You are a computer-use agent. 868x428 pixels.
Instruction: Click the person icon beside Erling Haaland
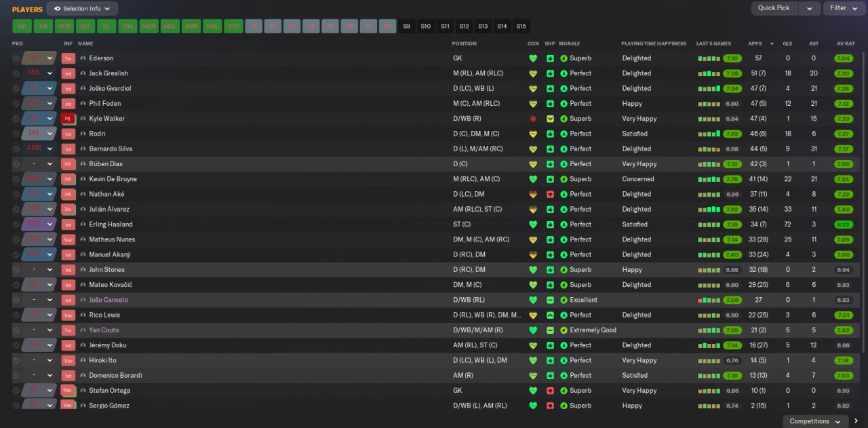[83, 225]
